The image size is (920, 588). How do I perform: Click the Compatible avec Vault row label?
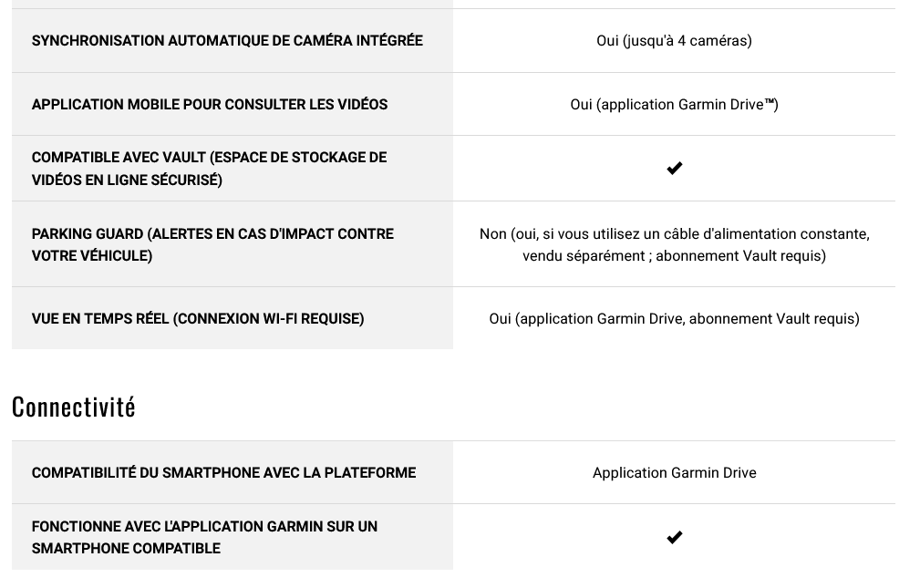(209, 169)
